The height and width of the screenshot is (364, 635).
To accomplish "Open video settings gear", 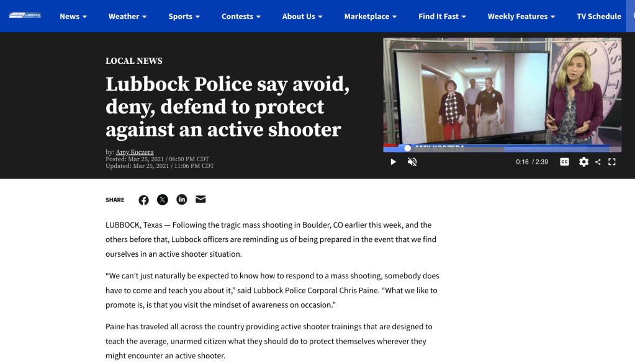I will [x=583, y=162].
